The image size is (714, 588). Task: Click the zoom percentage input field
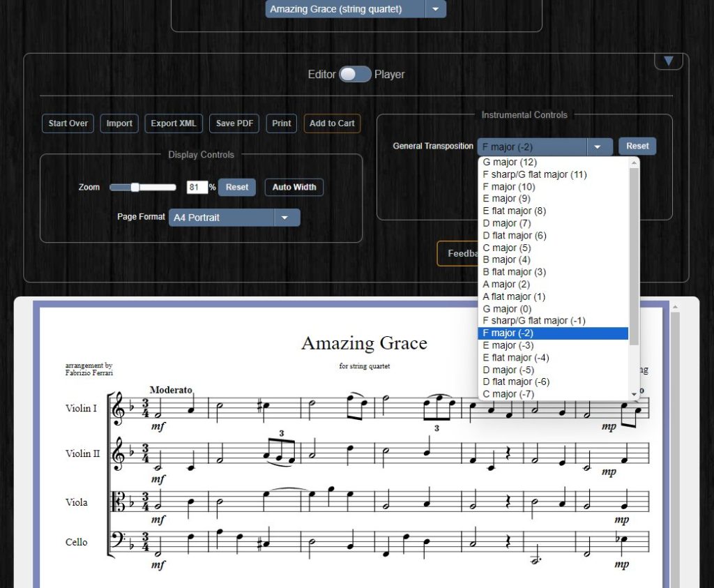point(196,187)
